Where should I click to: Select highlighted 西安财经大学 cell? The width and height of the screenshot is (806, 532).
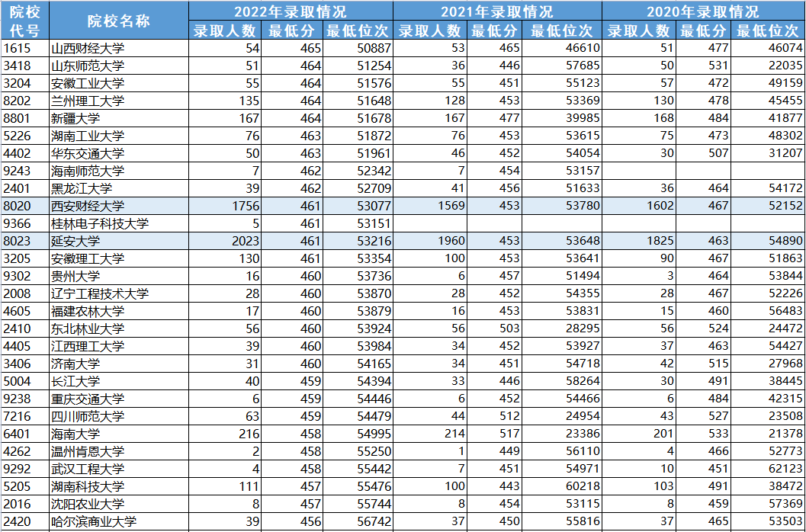coord(119,206)
